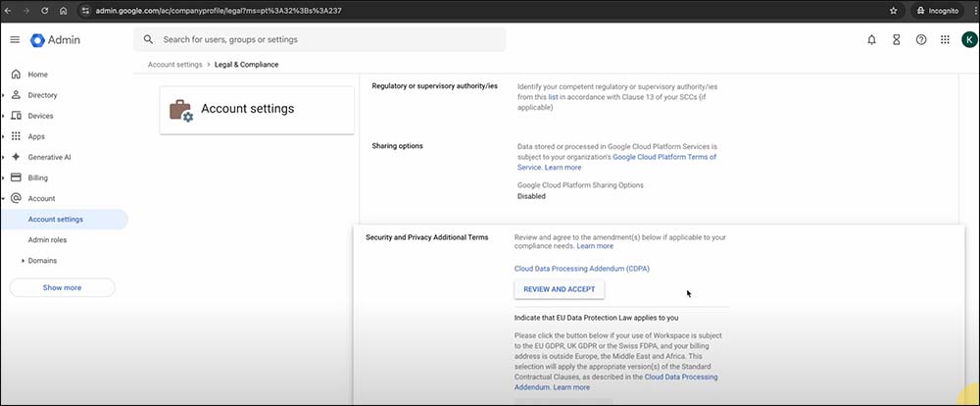
Task: Open the help question mark icon
Action: pyautogui.click(x=920, y=39)
